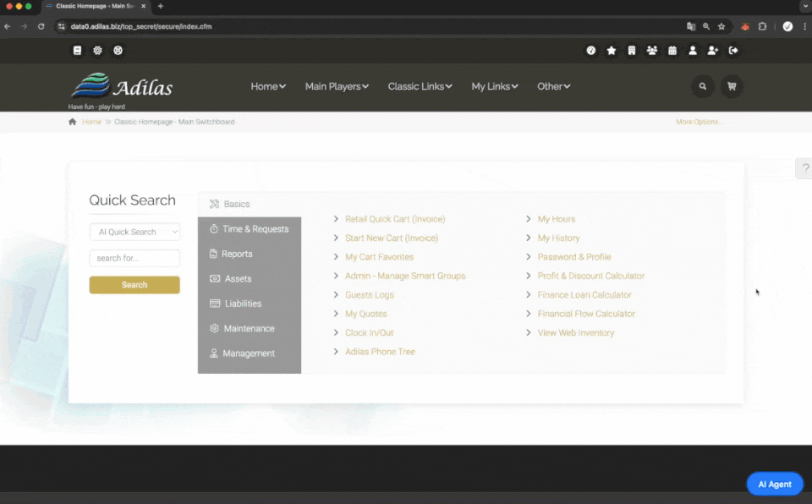Expand the Classic Links menu
Screen dimensions: 812x504
[420, 86]
